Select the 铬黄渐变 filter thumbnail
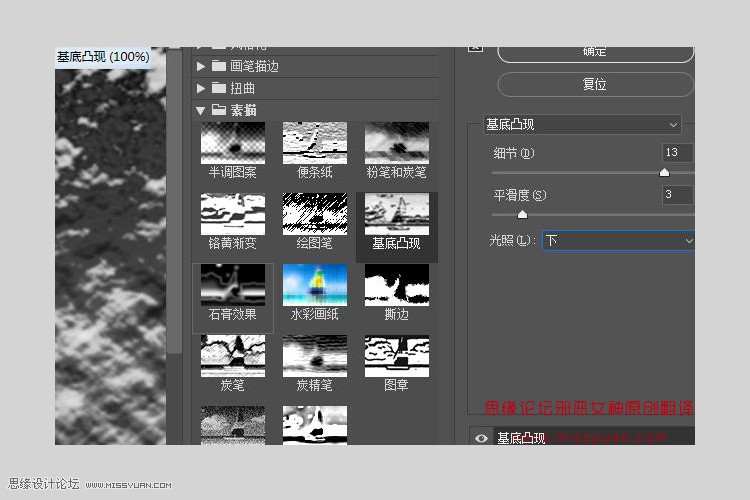 pos(233,214)
